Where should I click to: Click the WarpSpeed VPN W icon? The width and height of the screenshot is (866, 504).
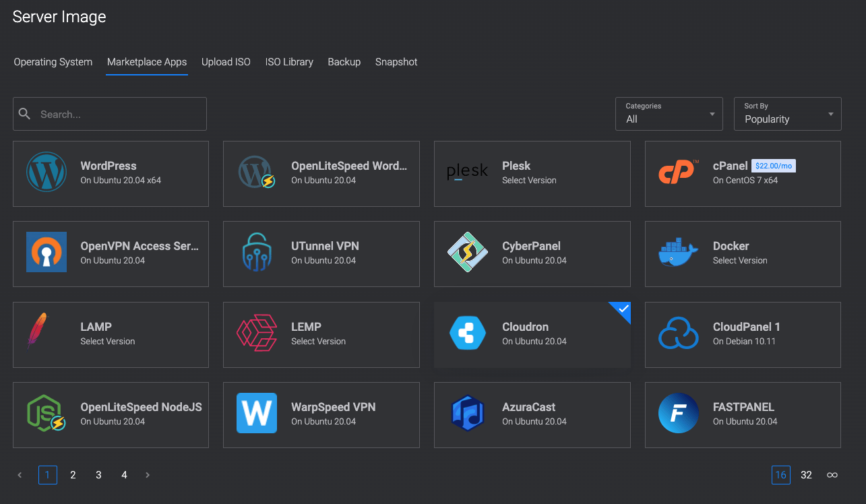point(257,413)
